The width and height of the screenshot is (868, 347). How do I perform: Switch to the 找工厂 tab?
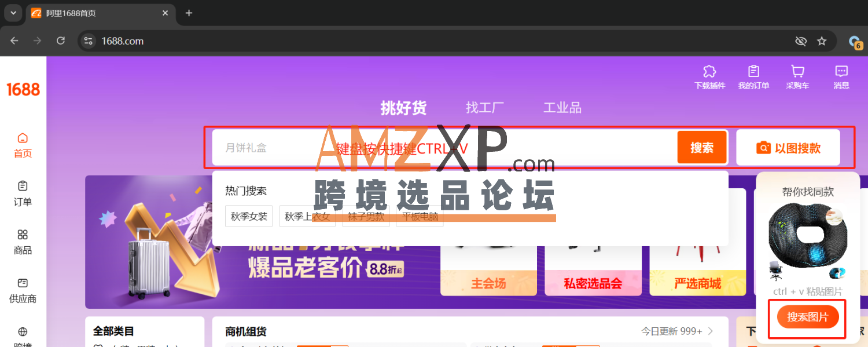click(x=485, y=108)
